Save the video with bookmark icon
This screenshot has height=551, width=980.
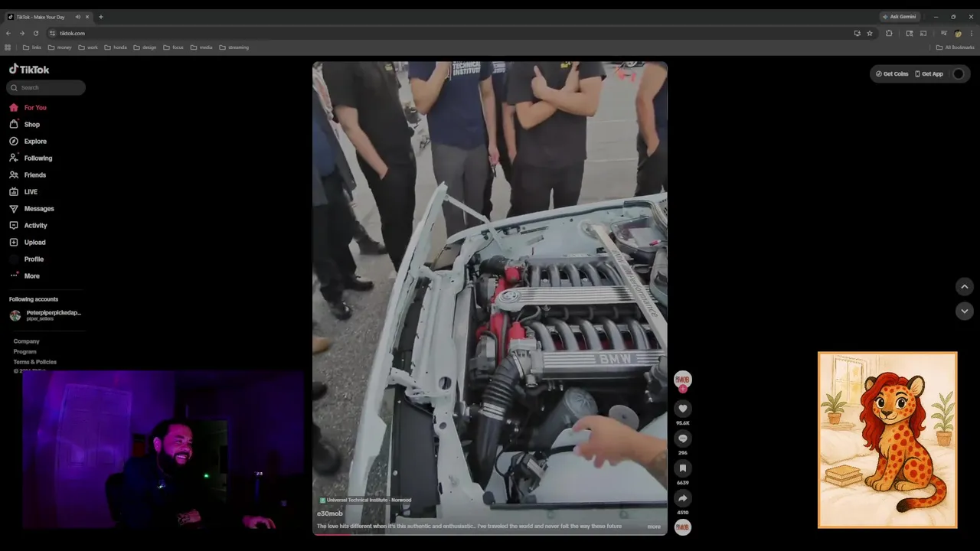tap(682, 468)
